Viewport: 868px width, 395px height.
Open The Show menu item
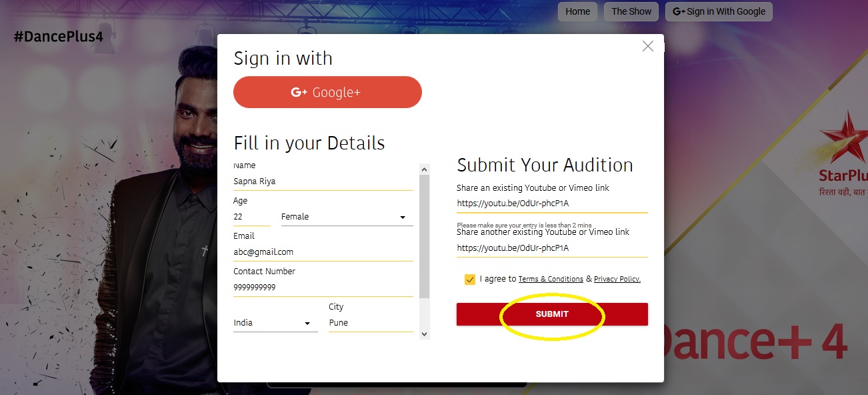[x=631, y=11]
